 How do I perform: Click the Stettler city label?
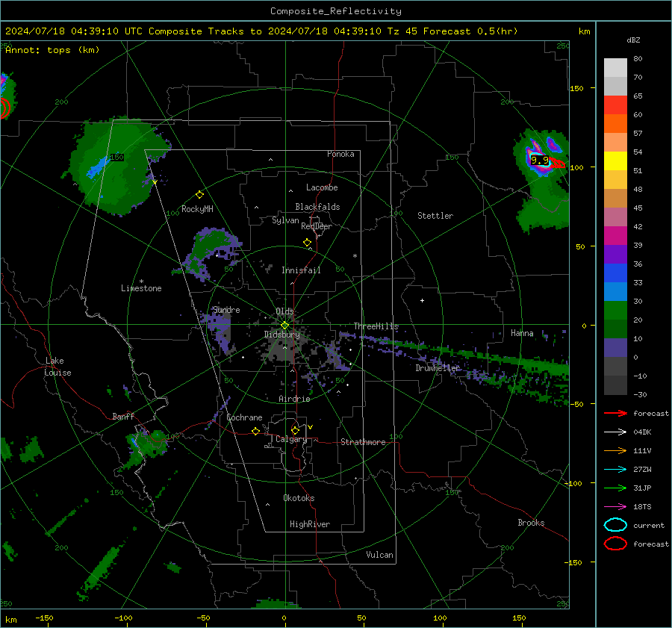[x=435, y=216]
